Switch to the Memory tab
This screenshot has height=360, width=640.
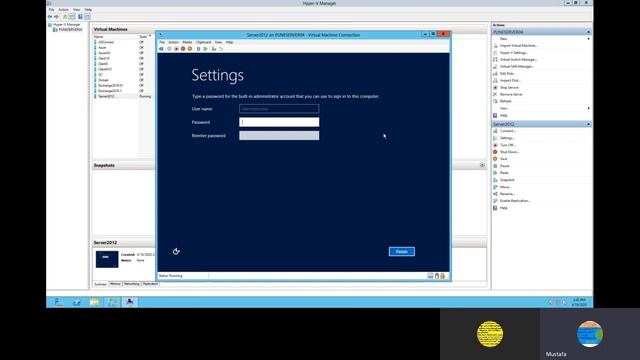coord(115,284)
